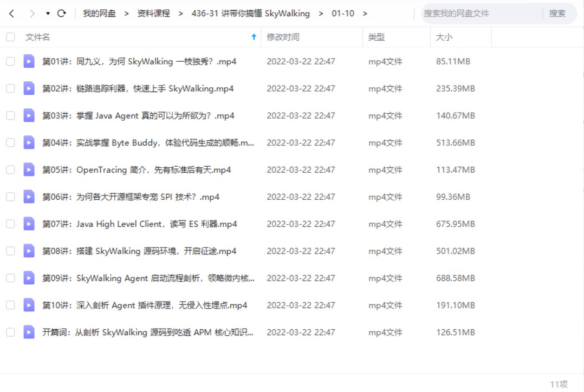Sort by 修改时间 column
This screenshot has width=584, height=392.
click(283, 37)
